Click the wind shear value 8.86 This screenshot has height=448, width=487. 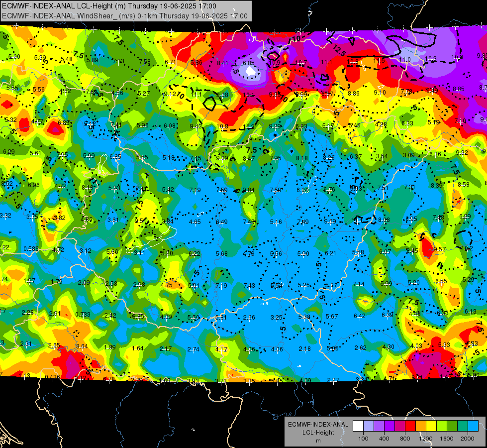coord(354,93)
